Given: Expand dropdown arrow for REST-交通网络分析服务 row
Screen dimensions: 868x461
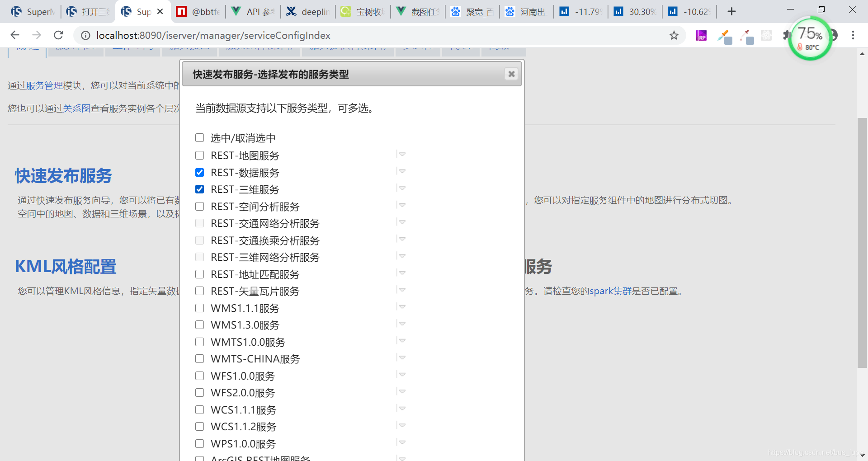Looking at the screenshot, I should pyautogui.click(x=402, y=222).
